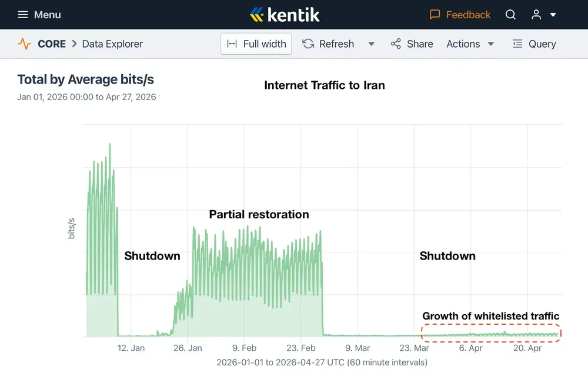588x386 pixels.
Task: Open the user profile icon
Action: coord(536,15)
